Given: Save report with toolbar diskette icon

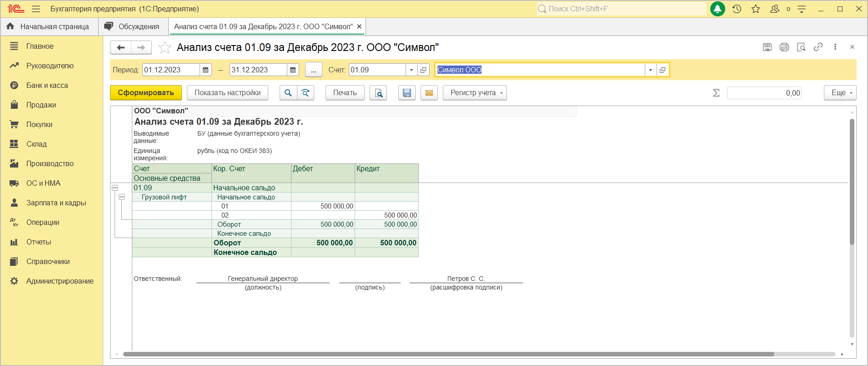Looking at the screenshot, I should pyautogui.click(x=407, y=93).
